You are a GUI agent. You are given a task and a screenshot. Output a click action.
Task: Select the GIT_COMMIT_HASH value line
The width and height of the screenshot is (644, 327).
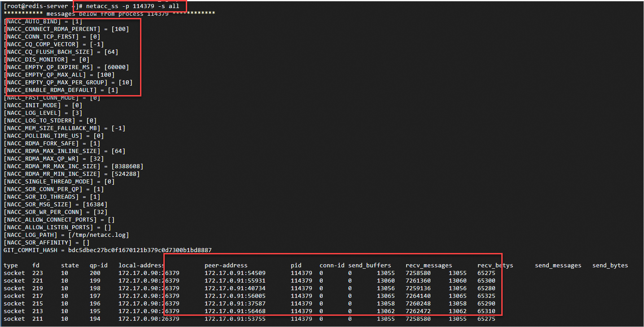click(x=107, y=250)
